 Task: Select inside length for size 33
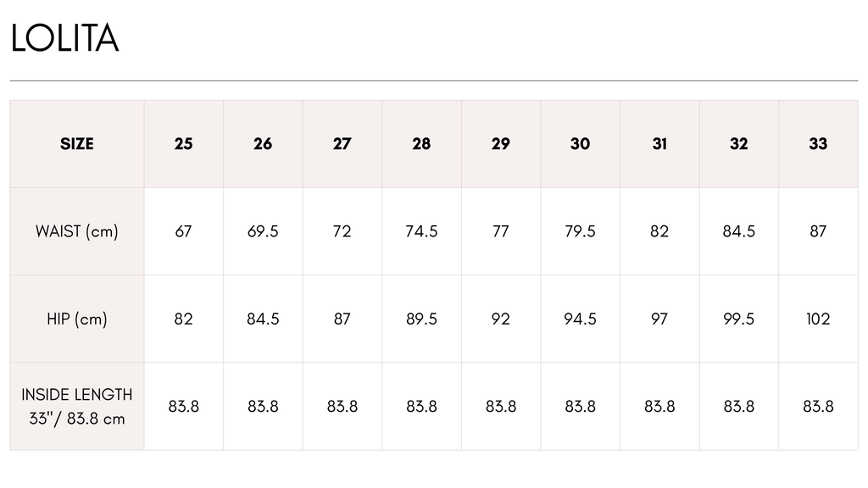[x=818, y=407]
